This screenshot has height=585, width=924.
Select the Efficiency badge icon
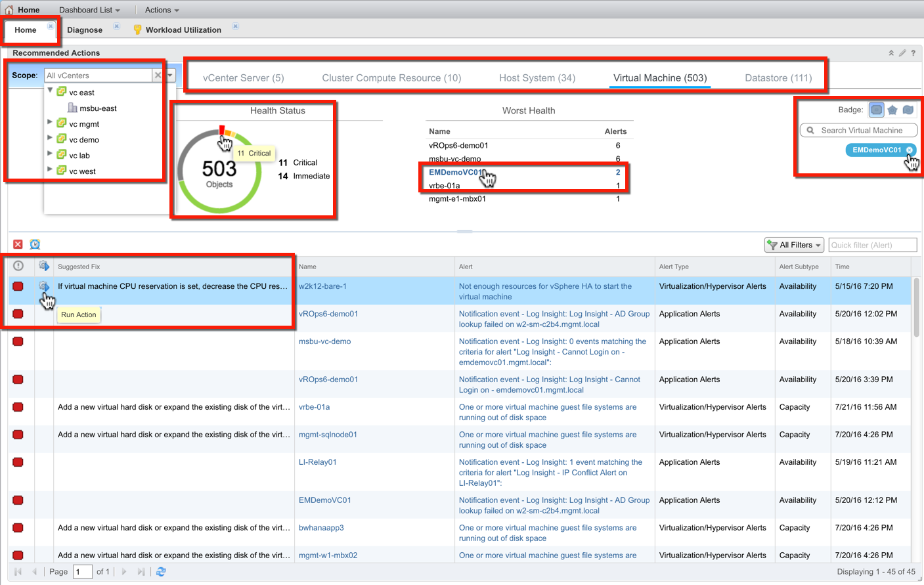tap(908, 110)
